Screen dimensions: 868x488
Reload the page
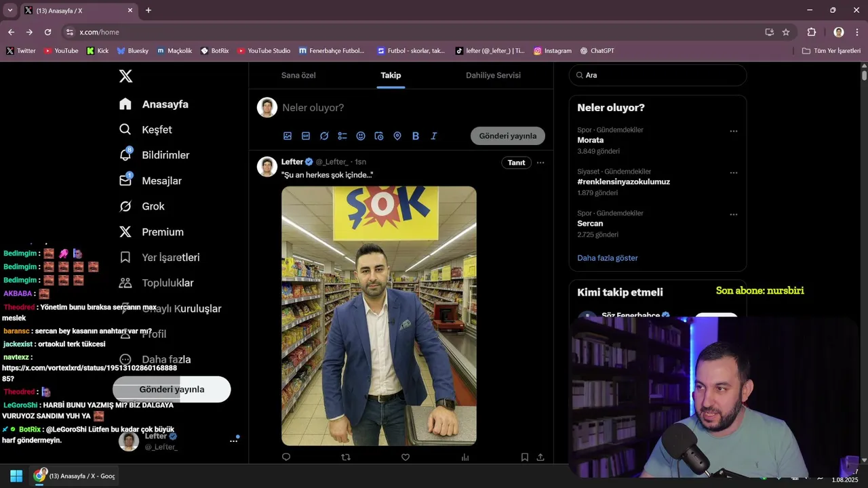(x=47, y=32)
